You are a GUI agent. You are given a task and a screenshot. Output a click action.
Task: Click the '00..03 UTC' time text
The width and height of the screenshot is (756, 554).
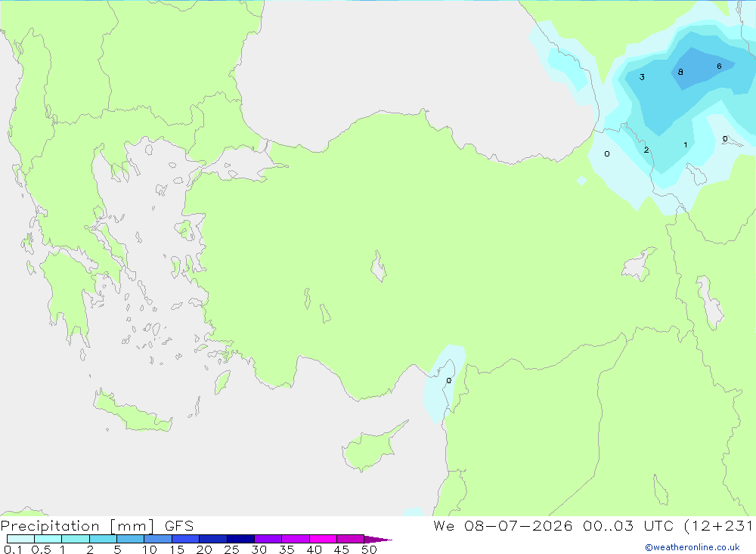coord(627,525)
